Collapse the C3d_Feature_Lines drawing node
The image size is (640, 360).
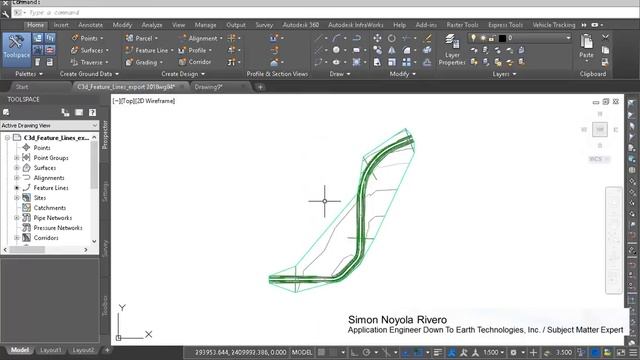click(x=7, y=138)
